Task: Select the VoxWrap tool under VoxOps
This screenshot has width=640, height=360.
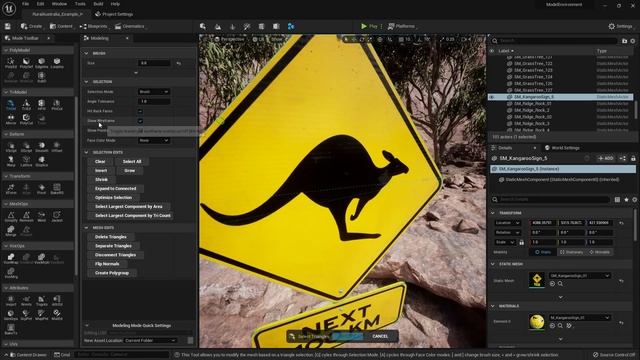Action: tap(11, 259)
